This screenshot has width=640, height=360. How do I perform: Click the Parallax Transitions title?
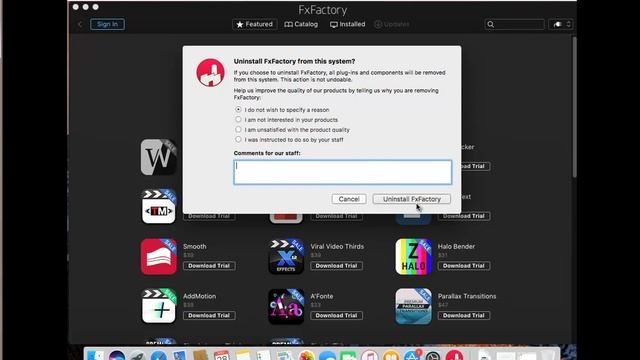467,296
